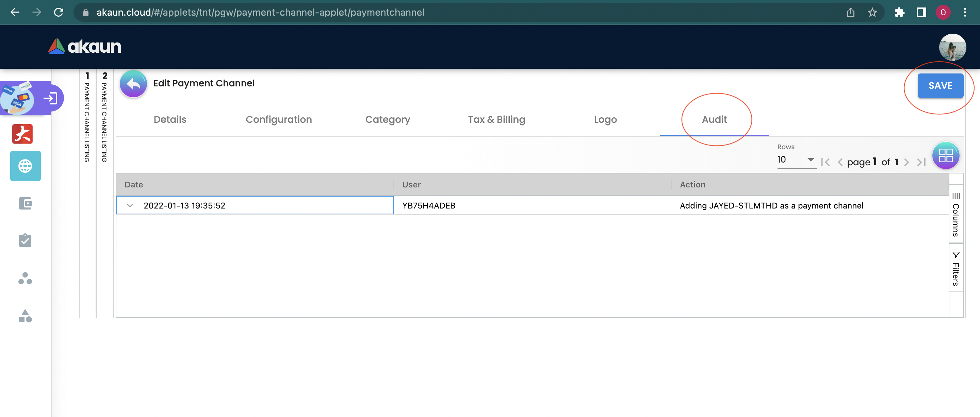
Task: Switch to the Logo tab
Action: (605, 120)
